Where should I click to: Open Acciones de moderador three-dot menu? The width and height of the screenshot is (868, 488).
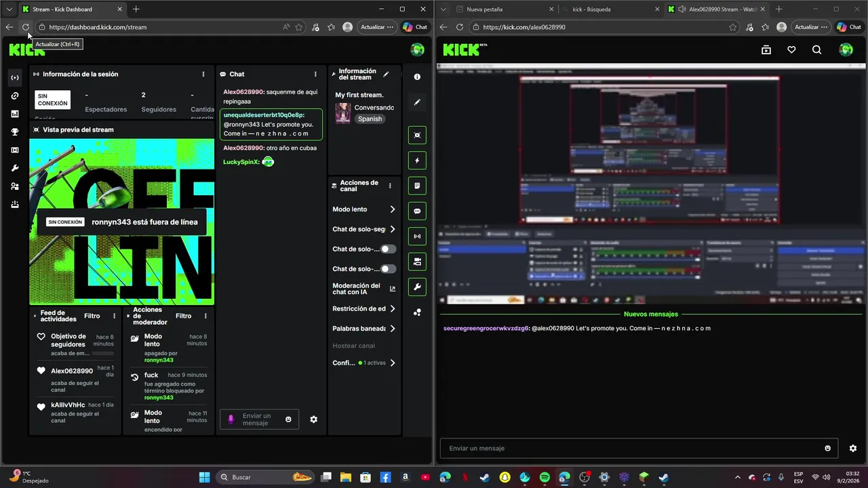pyautogui.click(x=205, y=316)
